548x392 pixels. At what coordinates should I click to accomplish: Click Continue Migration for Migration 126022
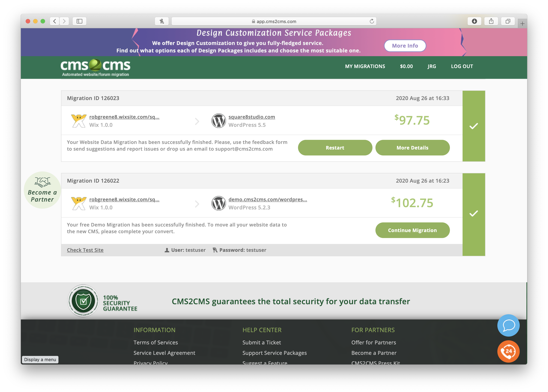[412, 230]
